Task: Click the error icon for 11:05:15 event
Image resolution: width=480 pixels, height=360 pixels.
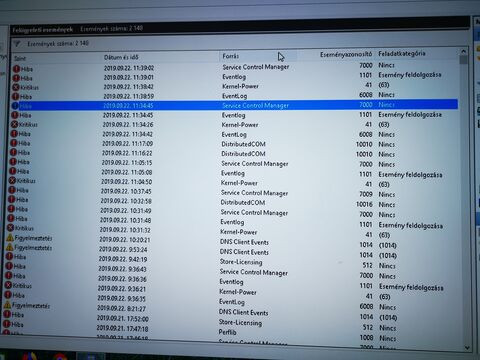Action: coord(13,162)
